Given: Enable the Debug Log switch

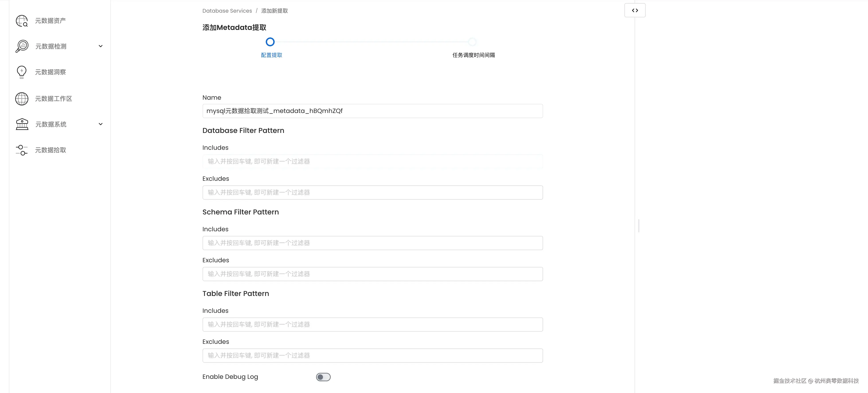Looking at the screenshot, I should pyautogui.click(x=323, y=377).
